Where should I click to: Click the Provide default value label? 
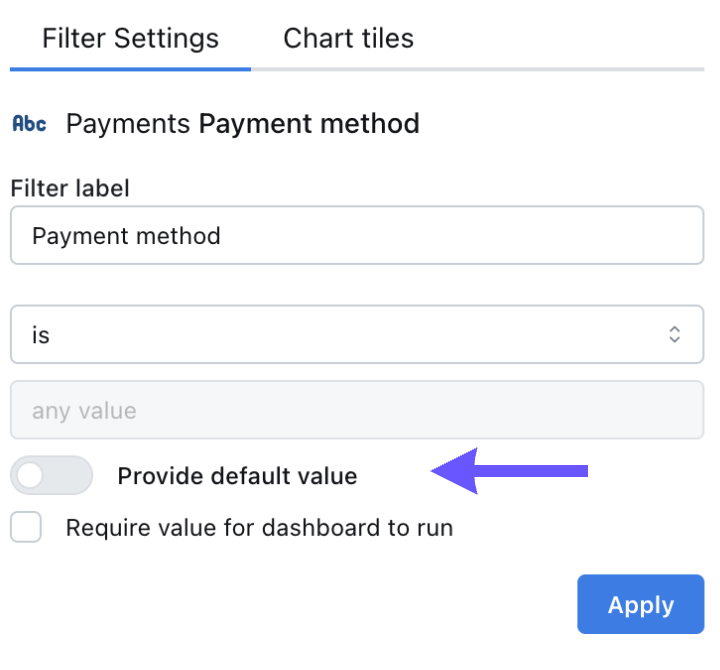coord(237,476)
